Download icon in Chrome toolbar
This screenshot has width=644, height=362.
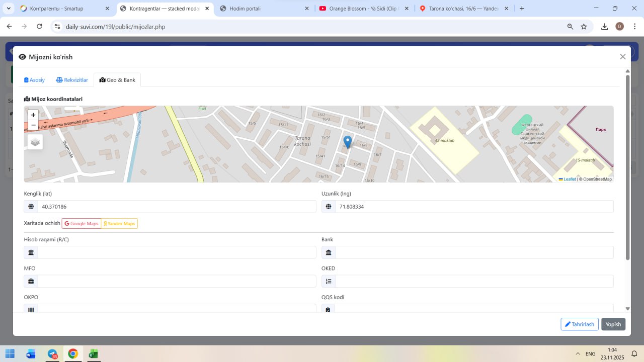[604, 27]
